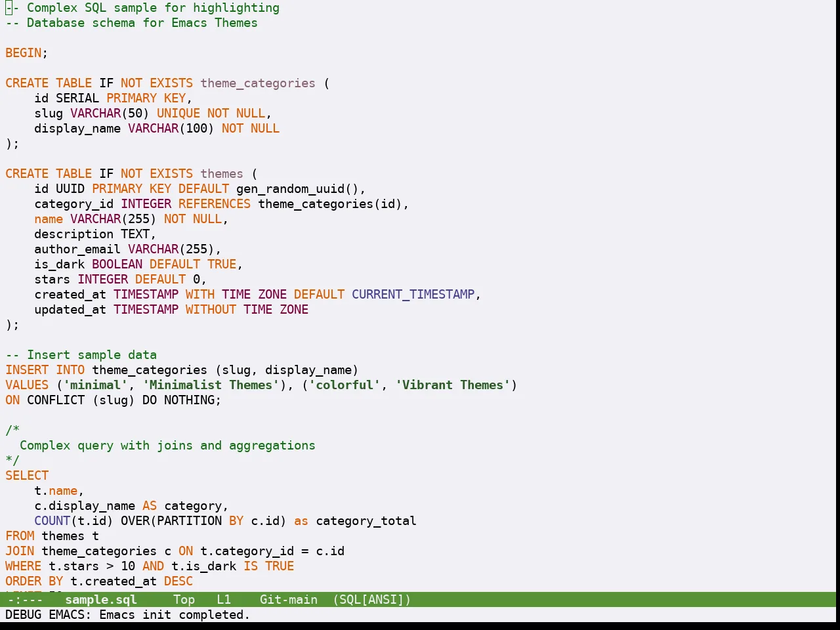Click BOOLEAN type on is_dark line
Image resolution: width=840 pixels, height=630 pixels.
[x=117, y=264]
